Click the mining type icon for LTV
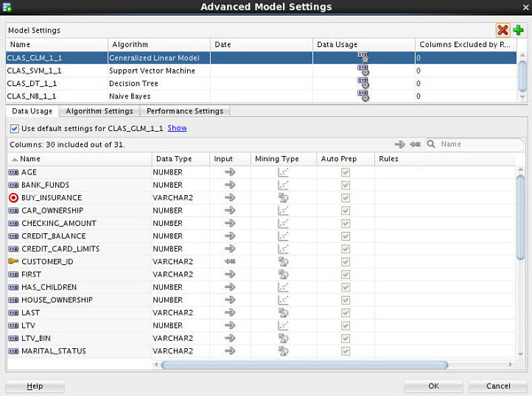Viewport: 532px width, 396px height. pos(283,325)
